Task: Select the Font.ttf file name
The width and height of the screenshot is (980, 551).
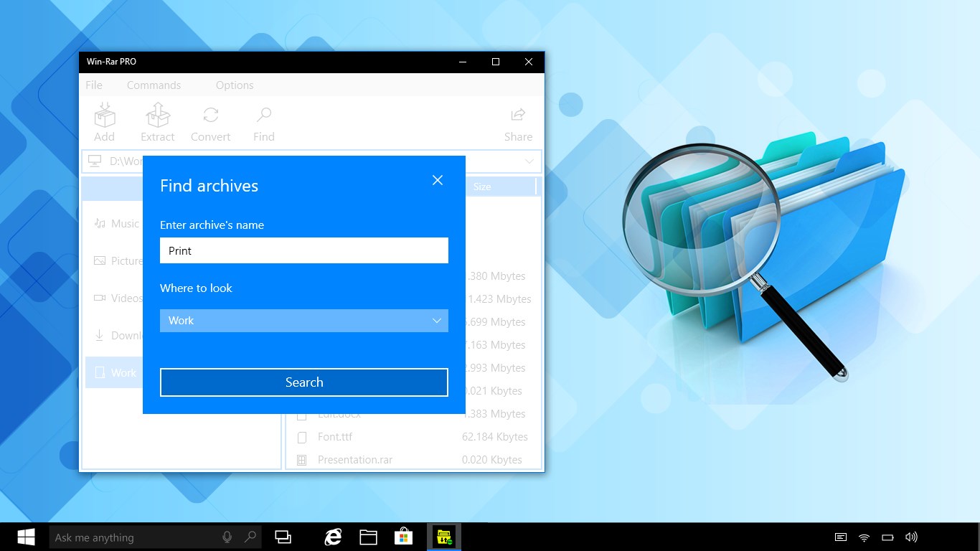Action: tap(335, 437)
